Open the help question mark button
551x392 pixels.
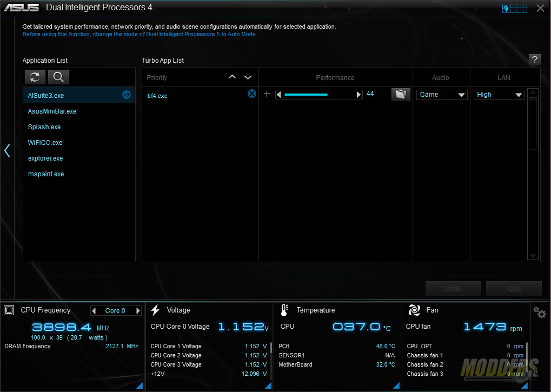click(x=534, y=59)
